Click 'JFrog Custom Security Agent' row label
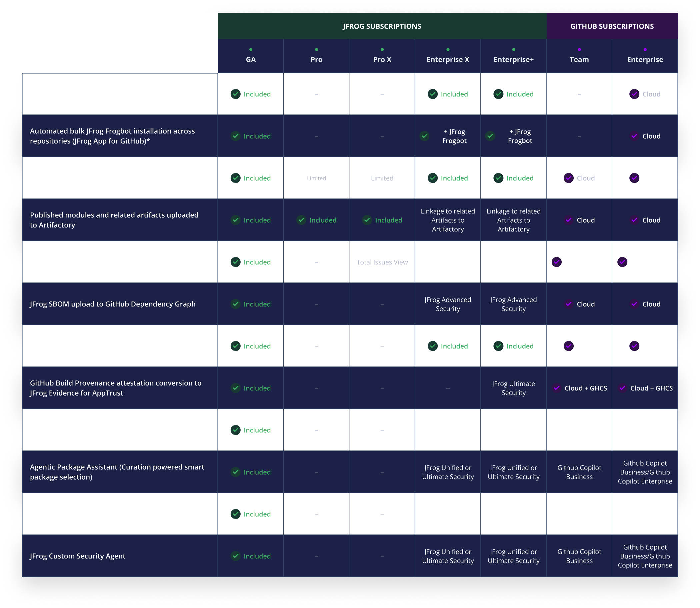Viewport: 700px width, 608px height. click(x=78, y=556)
